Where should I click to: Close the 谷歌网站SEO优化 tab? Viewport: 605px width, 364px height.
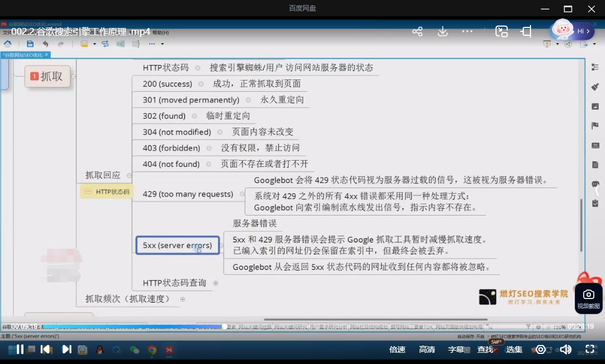(46, 55)
